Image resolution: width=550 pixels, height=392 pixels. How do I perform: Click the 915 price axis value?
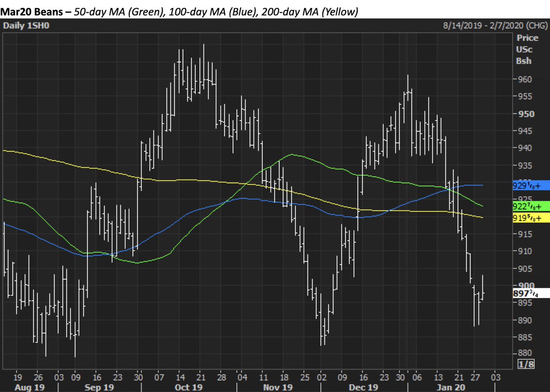(524, 234)
